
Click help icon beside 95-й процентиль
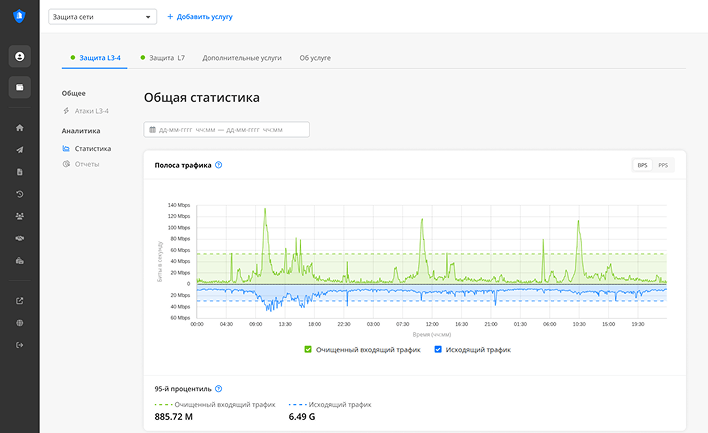tap(218, 389)
